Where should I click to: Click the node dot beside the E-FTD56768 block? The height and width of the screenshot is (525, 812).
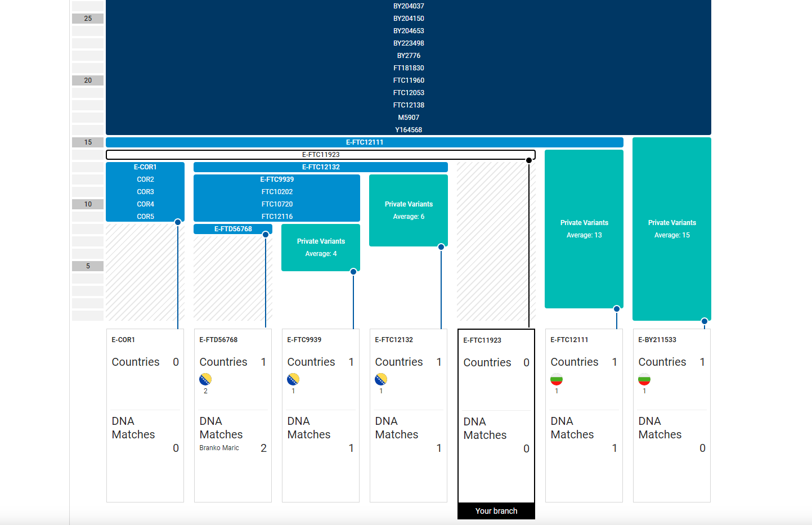click(266, 235)
